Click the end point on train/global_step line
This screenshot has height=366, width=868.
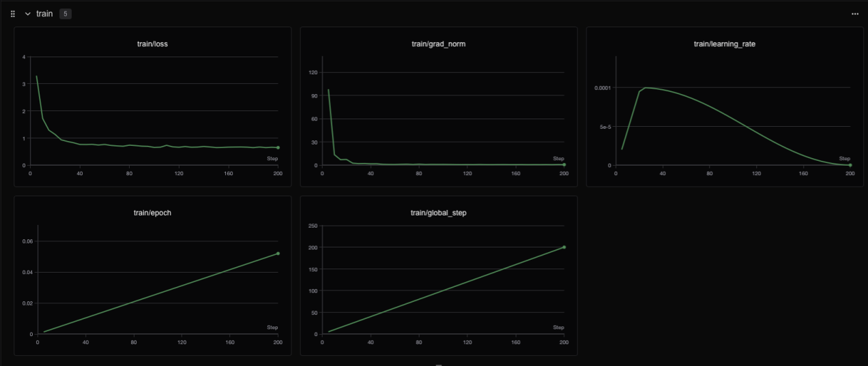tap(564, 247)
